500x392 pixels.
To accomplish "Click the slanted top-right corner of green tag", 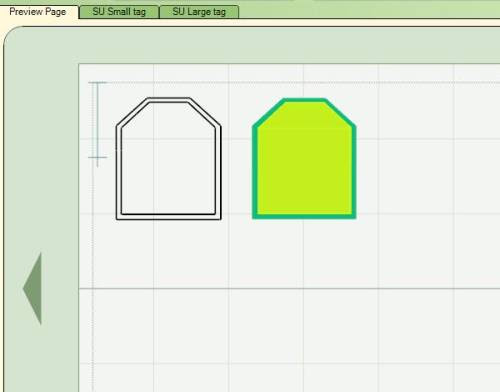I will [340, 112].
